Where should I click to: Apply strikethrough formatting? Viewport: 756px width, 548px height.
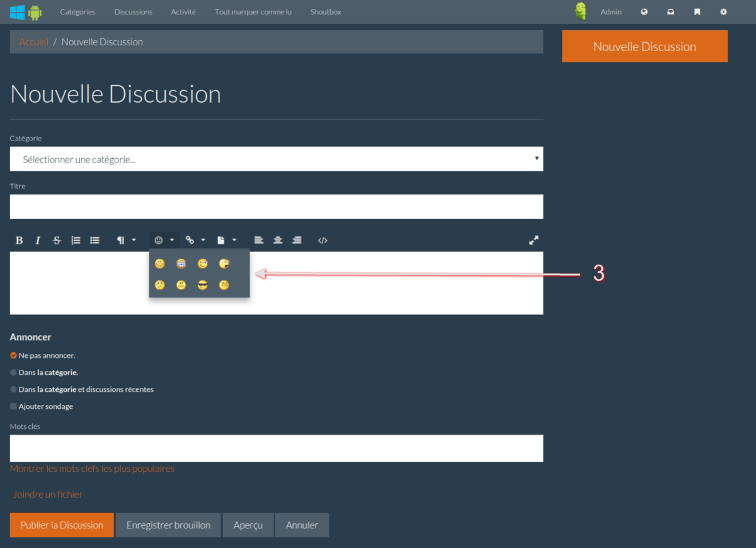[x=57, y=240]
